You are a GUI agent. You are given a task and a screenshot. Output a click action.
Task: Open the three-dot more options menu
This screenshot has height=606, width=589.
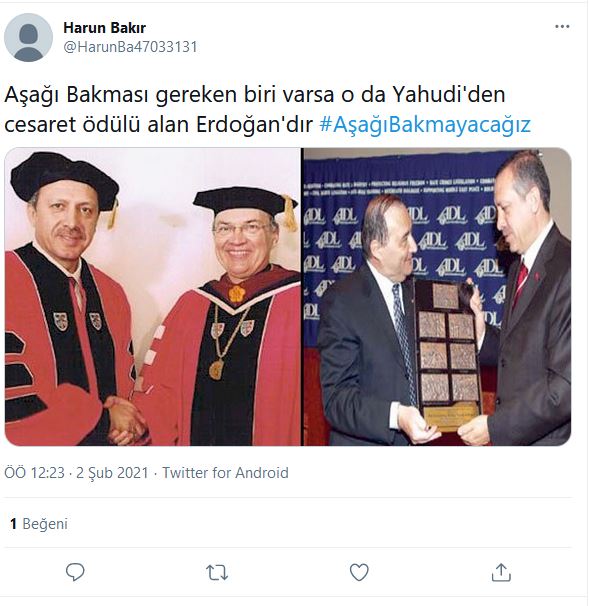click(562, 27)
